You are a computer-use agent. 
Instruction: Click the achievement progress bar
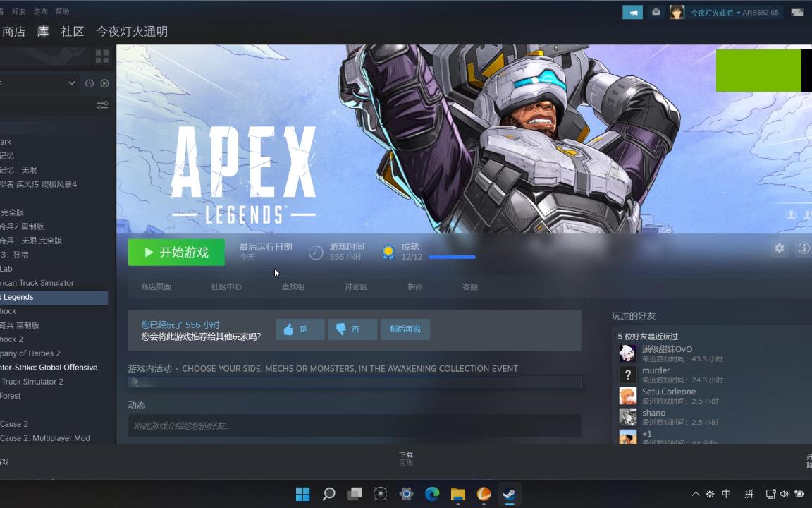pos(451,257)
